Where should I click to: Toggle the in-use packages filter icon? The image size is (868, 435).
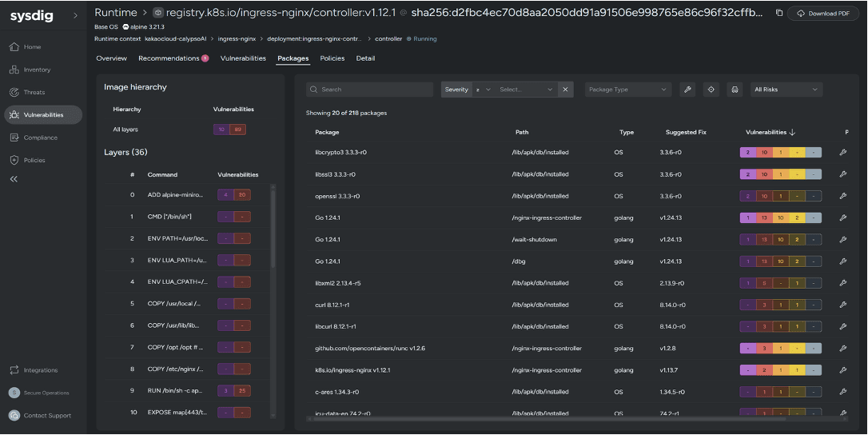[x=735, y=90]
